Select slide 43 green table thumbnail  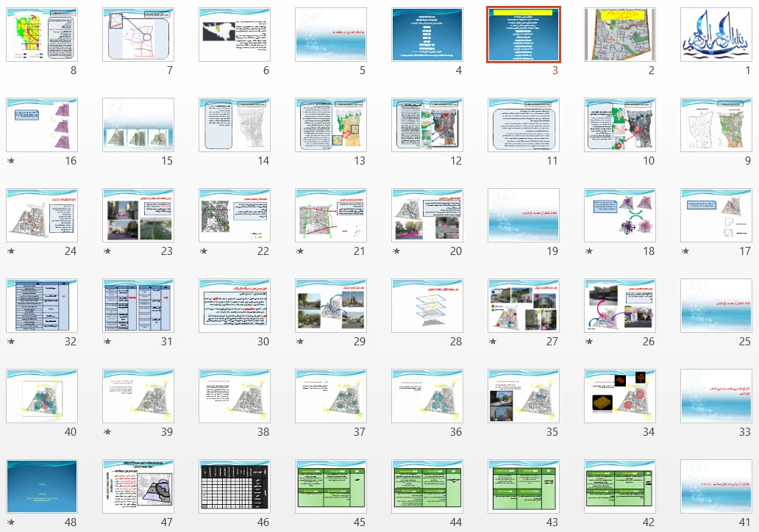click(523, 486)
